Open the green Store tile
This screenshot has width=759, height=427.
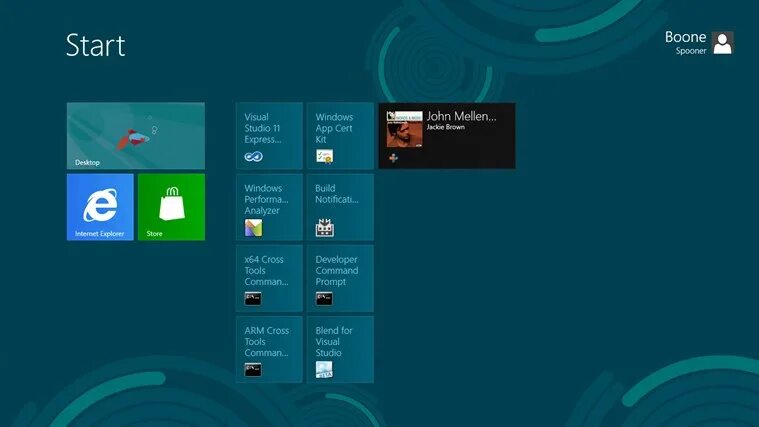coord(171,207)
